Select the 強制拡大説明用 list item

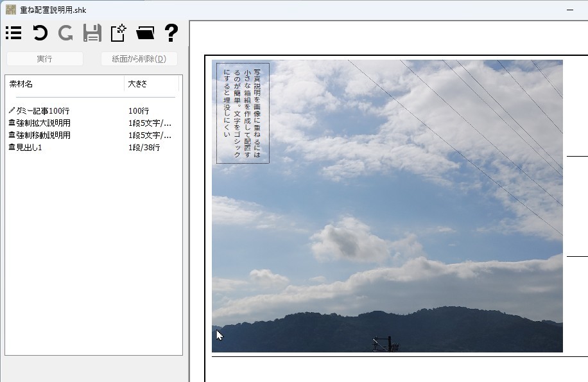[x=43, y=123]
